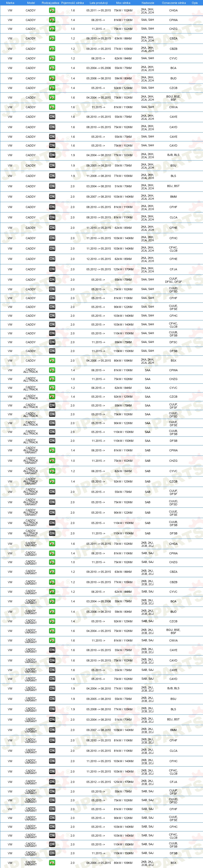The image size is (203, 868).
Task: Click '12.2010 -> 05.2015' in CADDY CFHE row
Action: click(x=98, y=259)
